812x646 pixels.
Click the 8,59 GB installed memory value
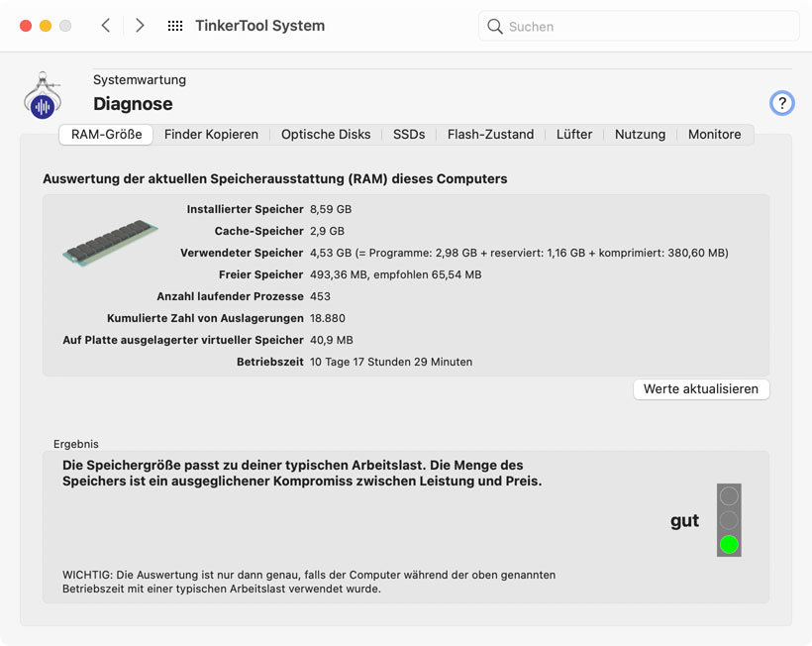point(331,209)
